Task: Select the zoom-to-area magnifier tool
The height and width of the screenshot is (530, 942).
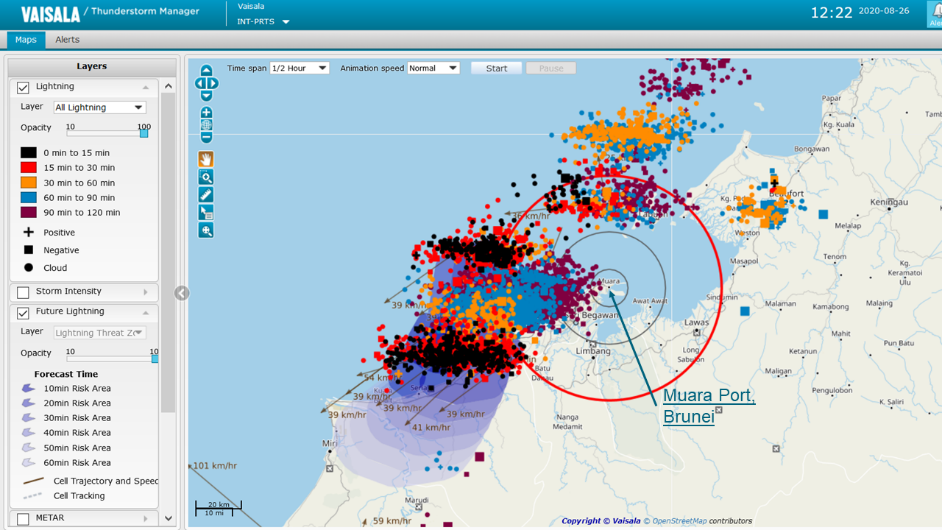Action: click(206, 177)
